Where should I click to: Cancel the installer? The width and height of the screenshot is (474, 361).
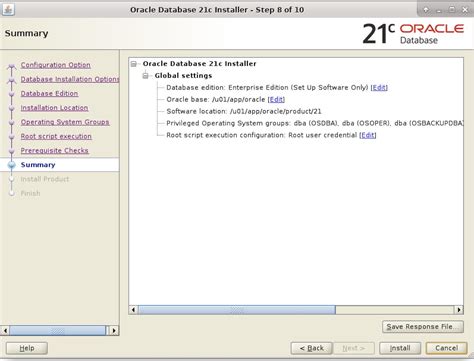pyautogui.click(x=446, y=348)
